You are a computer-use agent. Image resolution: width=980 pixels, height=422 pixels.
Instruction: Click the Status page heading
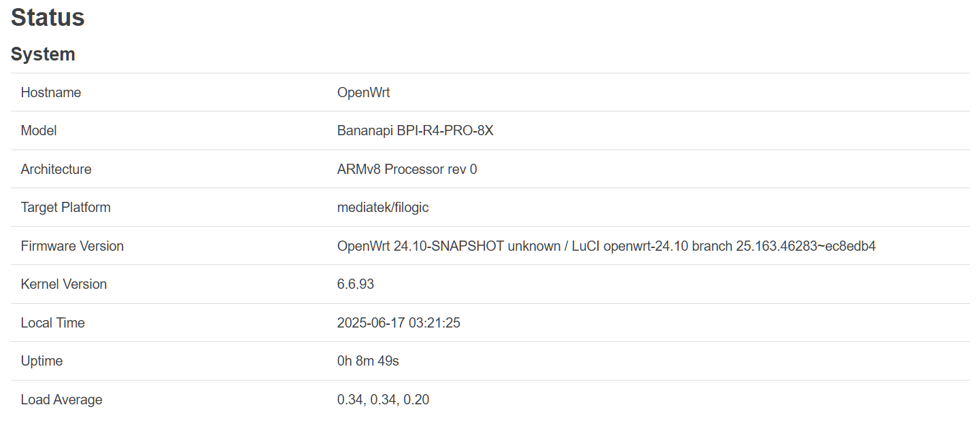pos(48,18)
